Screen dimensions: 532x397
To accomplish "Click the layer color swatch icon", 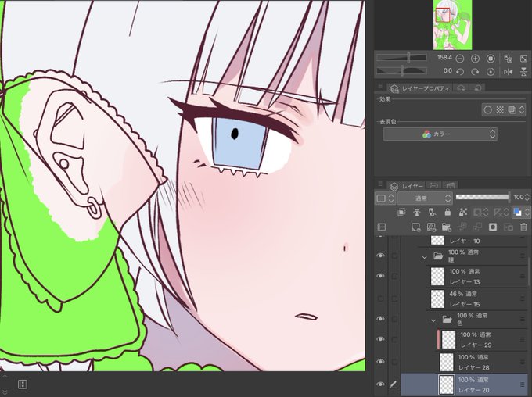I will coord(517,213).
